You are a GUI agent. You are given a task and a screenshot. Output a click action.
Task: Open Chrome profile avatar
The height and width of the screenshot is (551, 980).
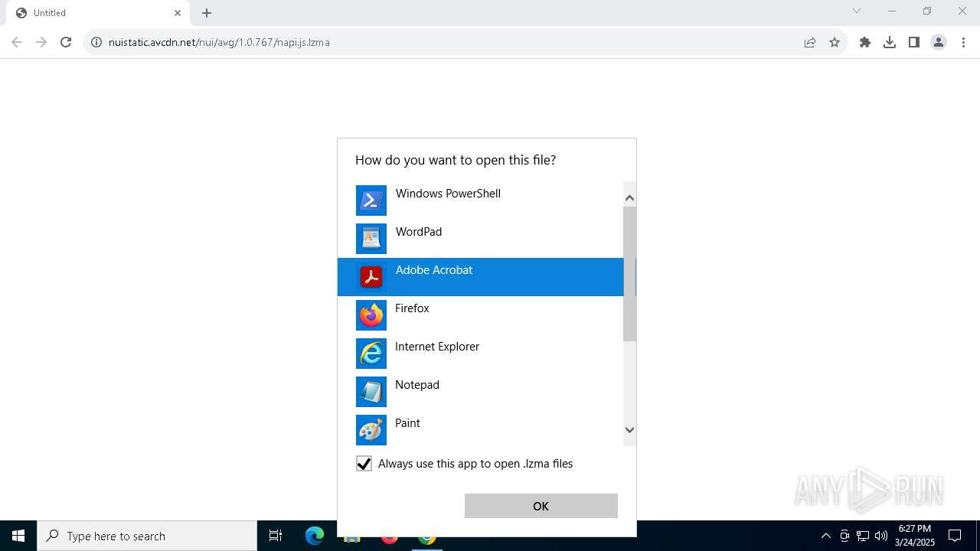coord(939,42)
